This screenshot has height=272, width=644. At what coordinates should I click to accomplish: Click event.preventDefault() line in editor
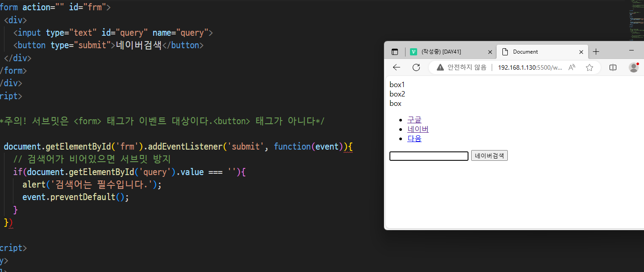coord(75,197)
